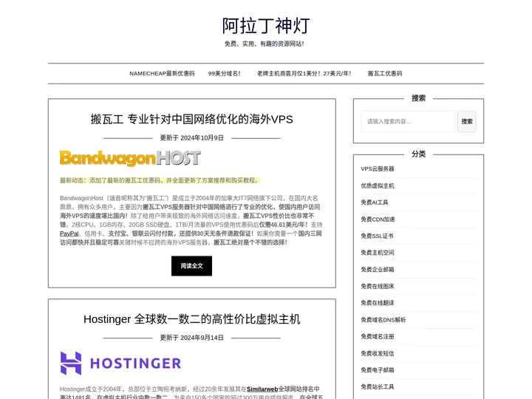Screen dimensions: 532x399
Task: Open the 免费域名DNS解析 category
Action: (x=383, y=320)
